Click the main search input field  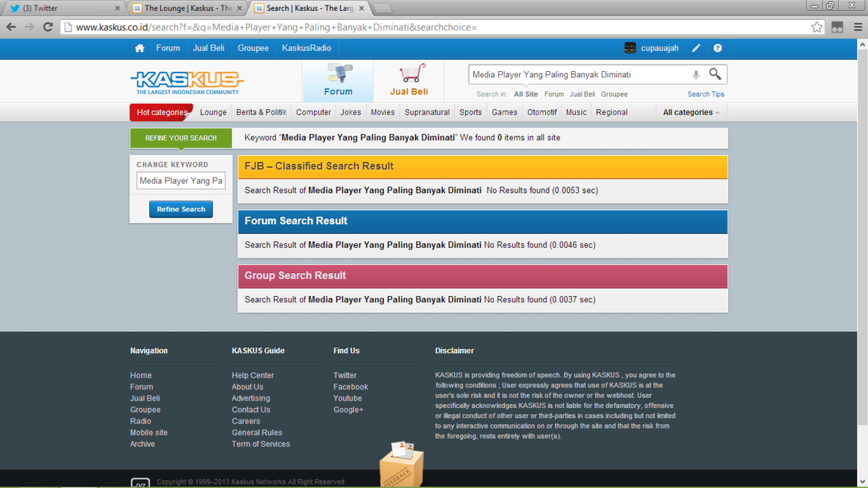pos(578,75)
